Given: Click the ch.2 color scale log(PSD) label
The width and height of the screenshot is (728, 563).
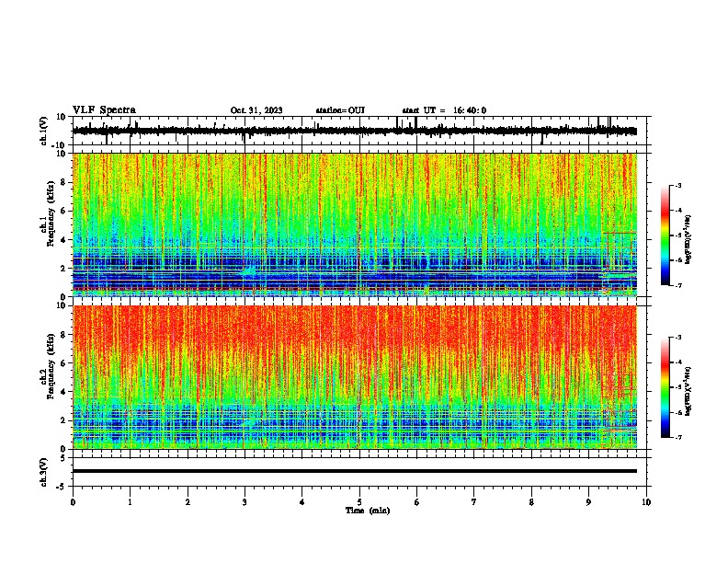Looking at the screenshot, I should click(x=688, y=391).
